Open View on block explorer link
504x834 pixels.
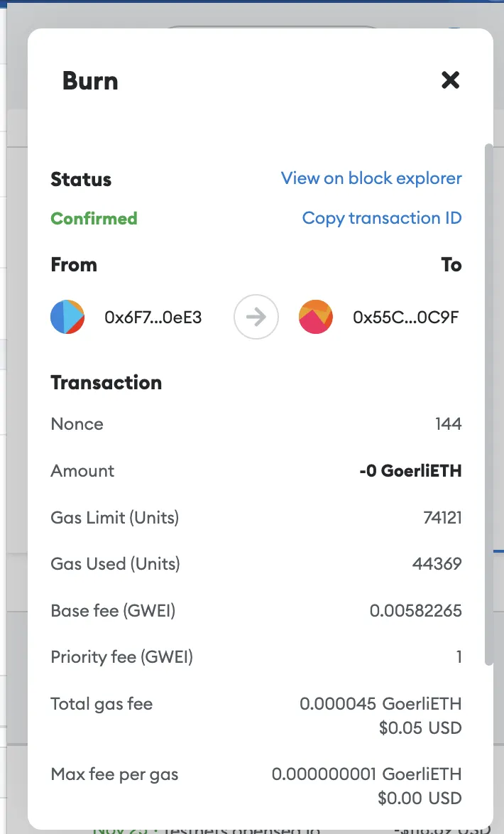pyautogui.click(x=371, y=178)
